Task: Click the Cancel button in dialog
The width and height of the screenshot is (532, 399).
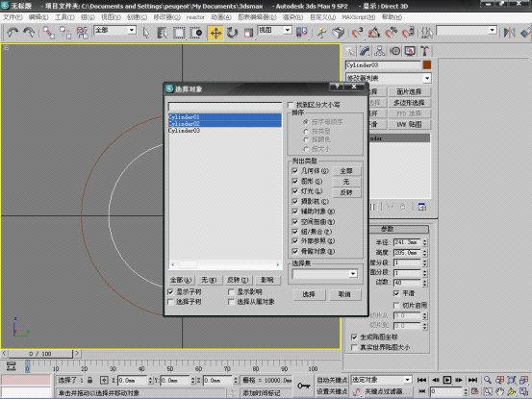Action: [344, 294]
